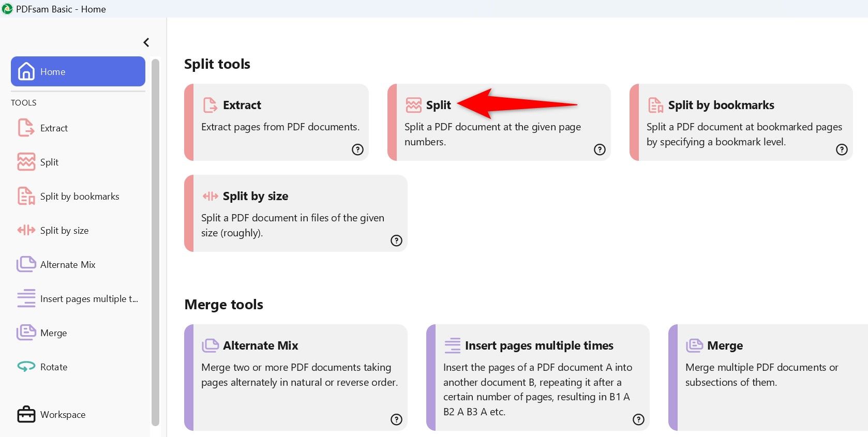Screen dimensions: 868x437
Task: Click the "Merge tools" heading
Action: pos(224,305)
